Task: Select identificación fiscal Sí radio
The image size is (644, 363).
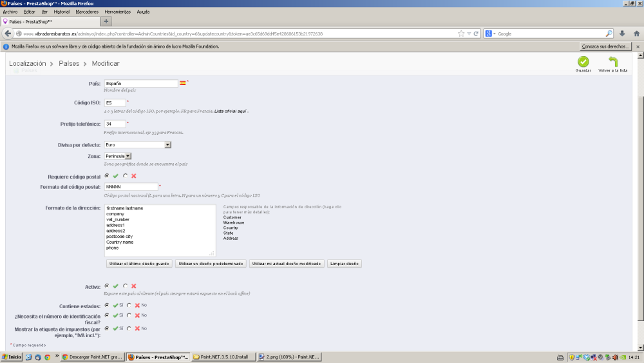Action: 107,315
